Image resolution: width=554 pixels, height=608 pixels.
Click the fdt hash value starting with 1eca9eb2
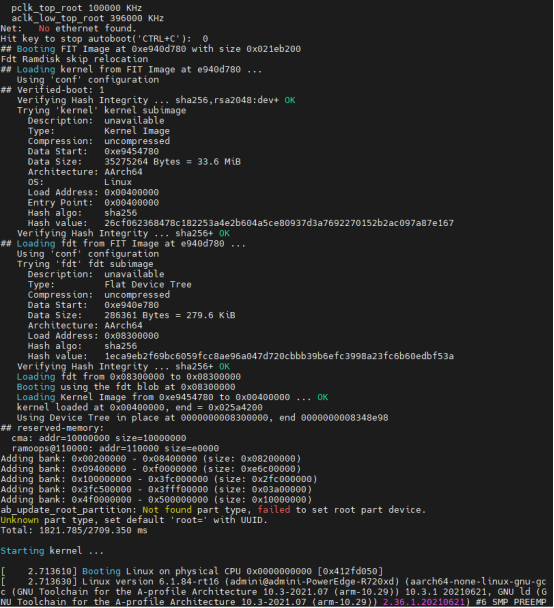[279, 356]
